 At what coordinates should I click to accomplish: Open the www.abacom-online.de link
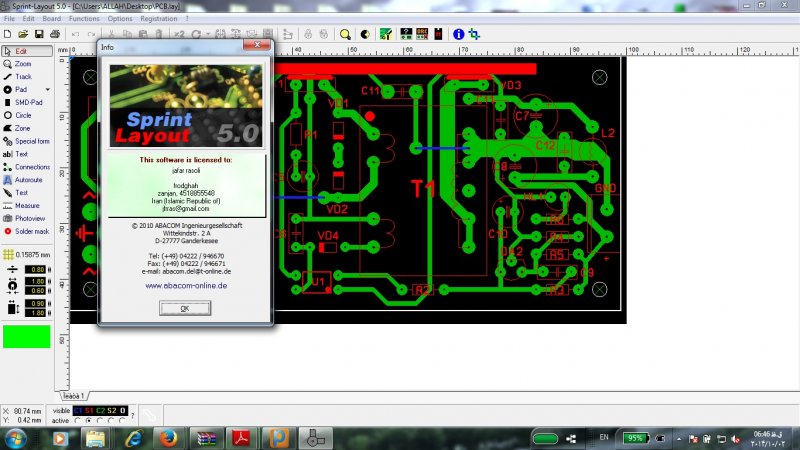tap(186, 286)
